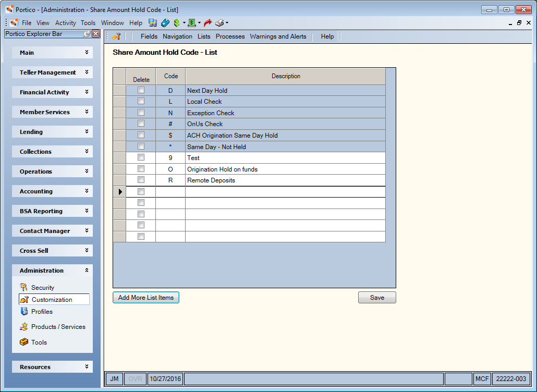Screen dimensions: 537x392
Task: Expand the Resources section
Action: 53,366
